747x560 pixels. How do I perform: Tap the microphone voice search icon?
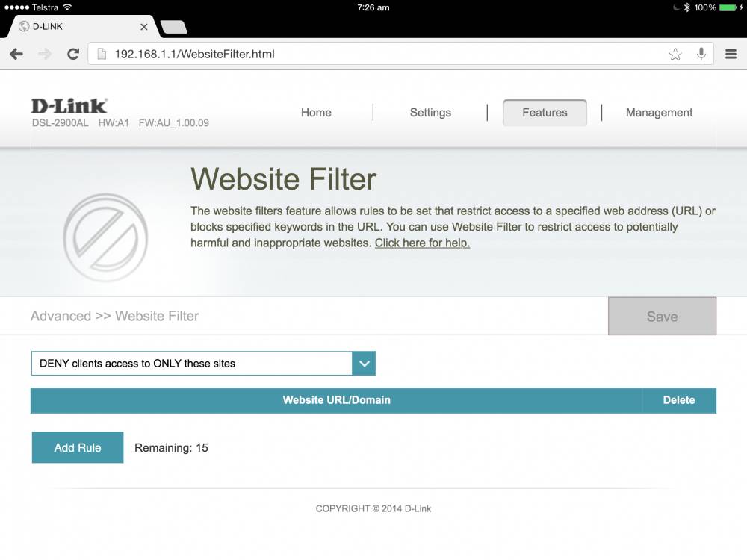701,54
